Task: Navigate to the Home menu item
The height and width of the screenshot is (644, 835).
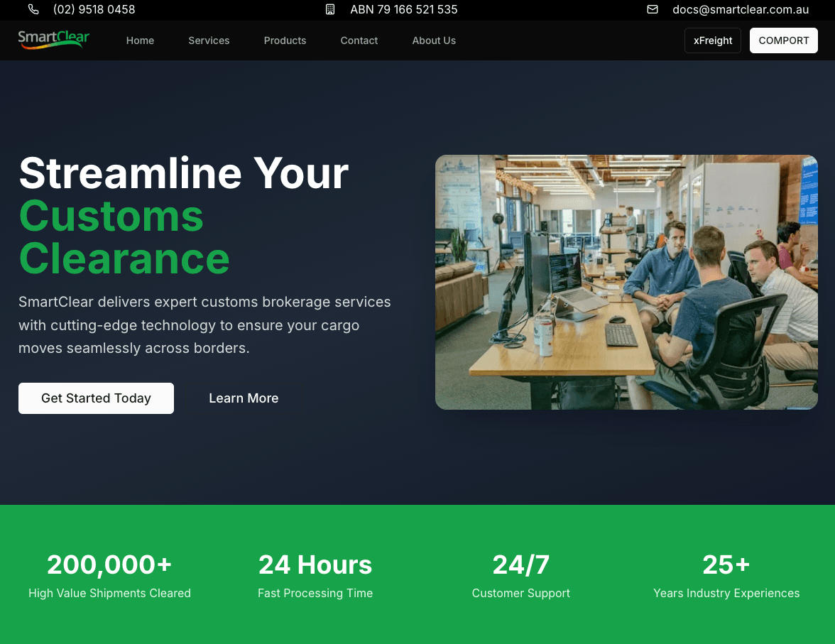Action: (x=140, y=40)
